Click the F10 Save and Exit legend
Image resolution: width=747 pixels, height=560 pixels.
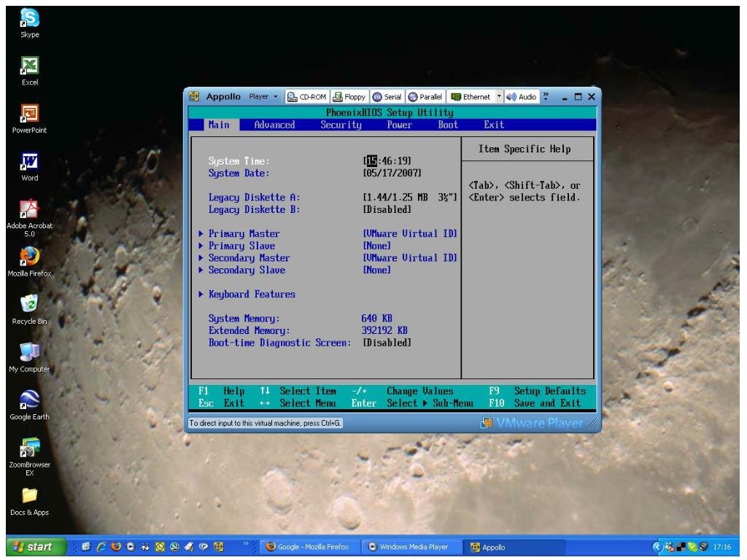(535, 403)
